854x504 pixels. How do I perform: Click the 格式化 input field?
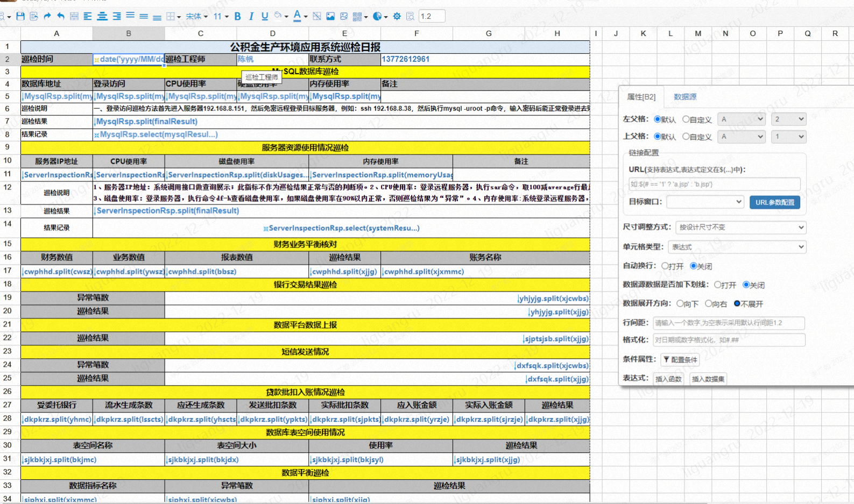click(729, 340)
